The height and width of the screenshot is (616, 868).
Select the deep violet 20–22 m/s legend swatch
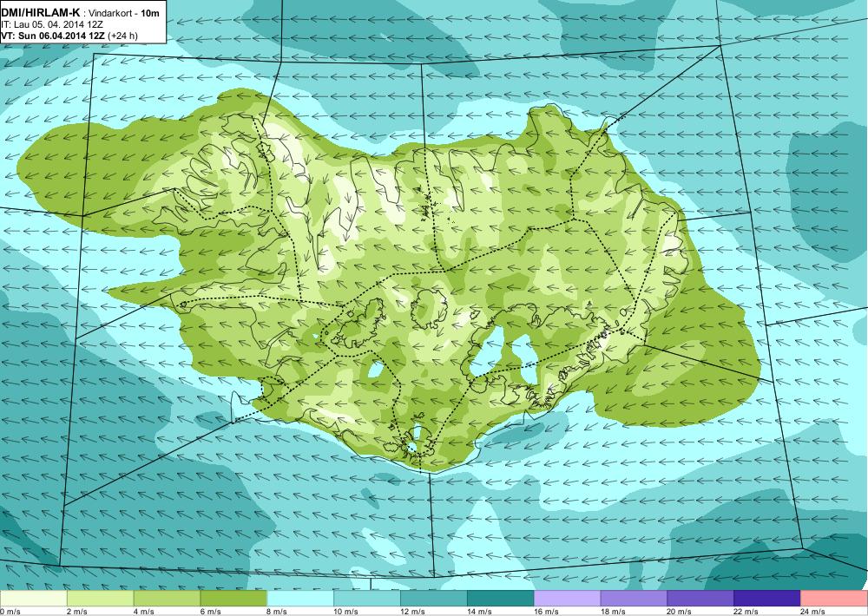pyautogui.click(x=700, y=599)
